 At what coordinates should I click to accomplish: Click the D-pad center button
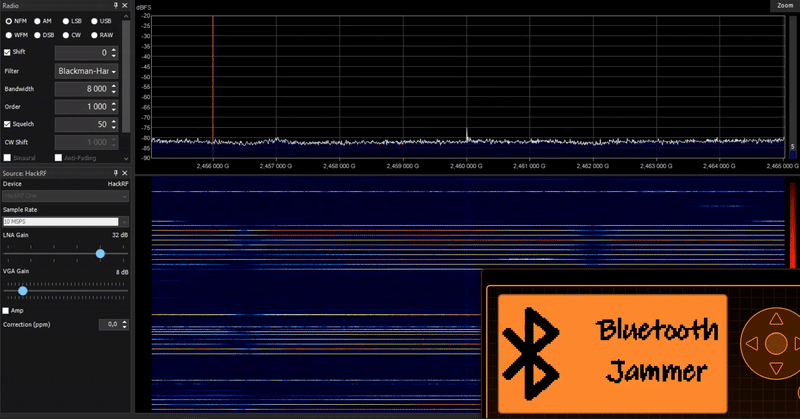click(776, 343)
